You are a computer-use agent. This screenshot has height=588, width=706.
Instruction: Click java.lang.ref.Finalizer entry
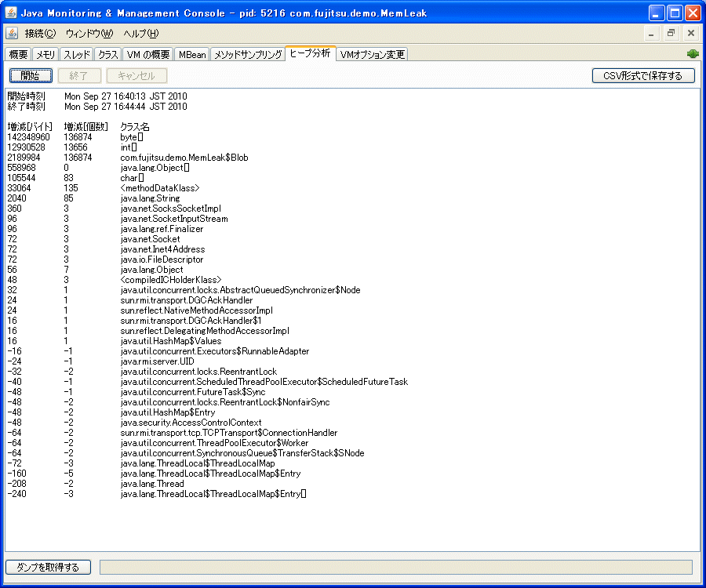(162, 229)
